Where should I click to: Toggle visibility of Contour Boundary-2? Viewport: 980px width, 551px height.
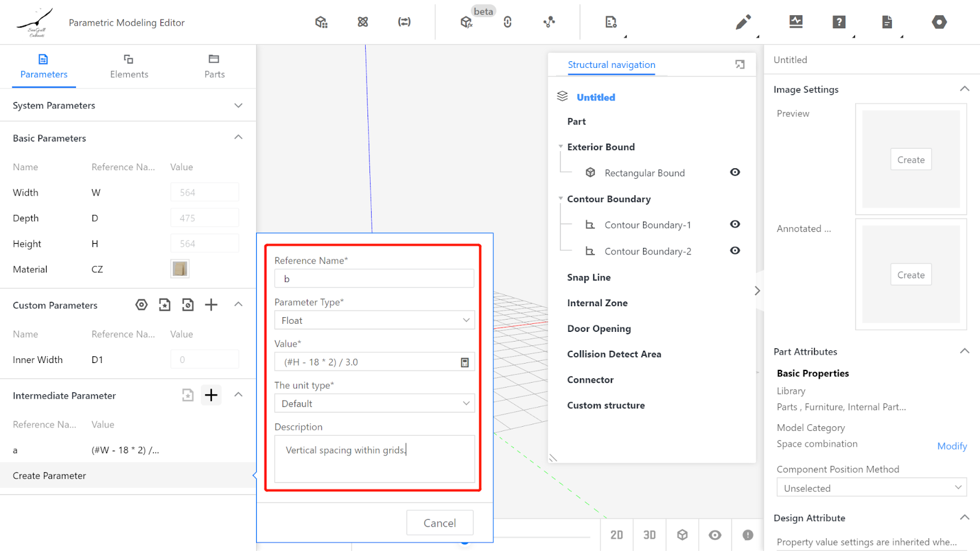pos(735,251)
